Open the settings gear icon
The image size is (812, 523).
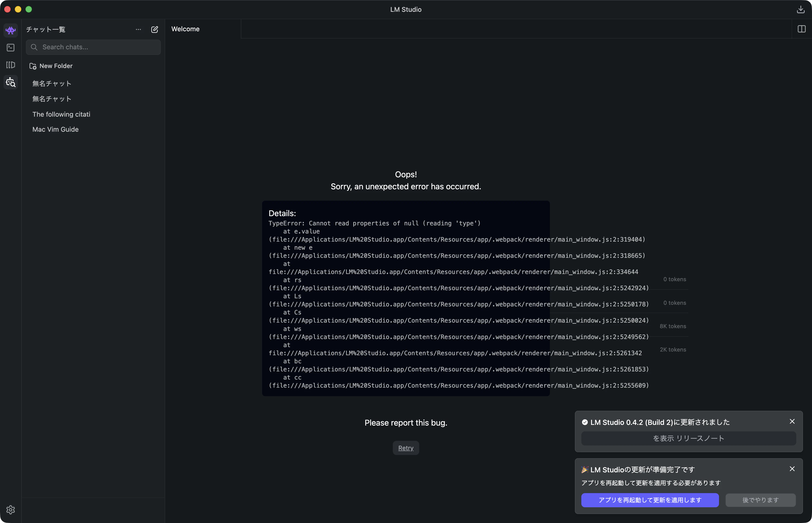pos(10,509)
